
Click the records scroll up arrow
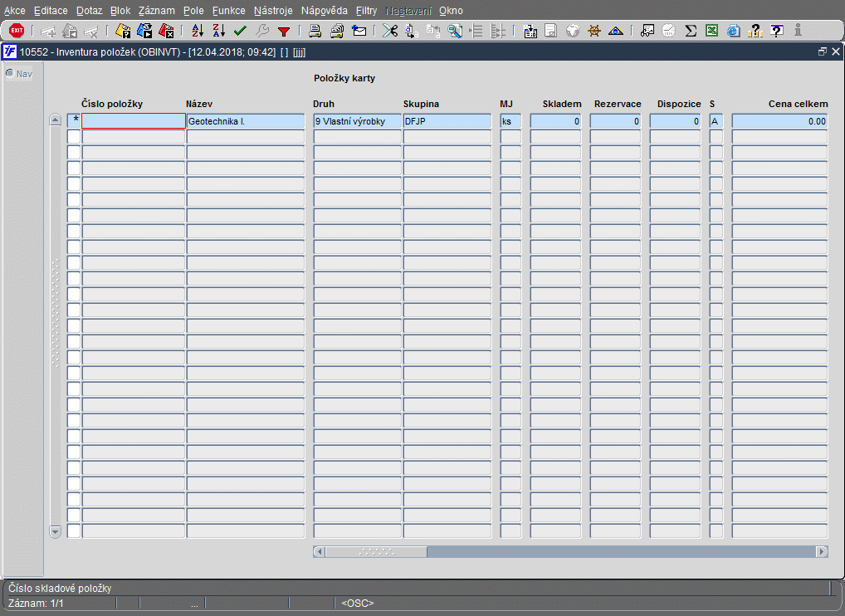(55, 120)
